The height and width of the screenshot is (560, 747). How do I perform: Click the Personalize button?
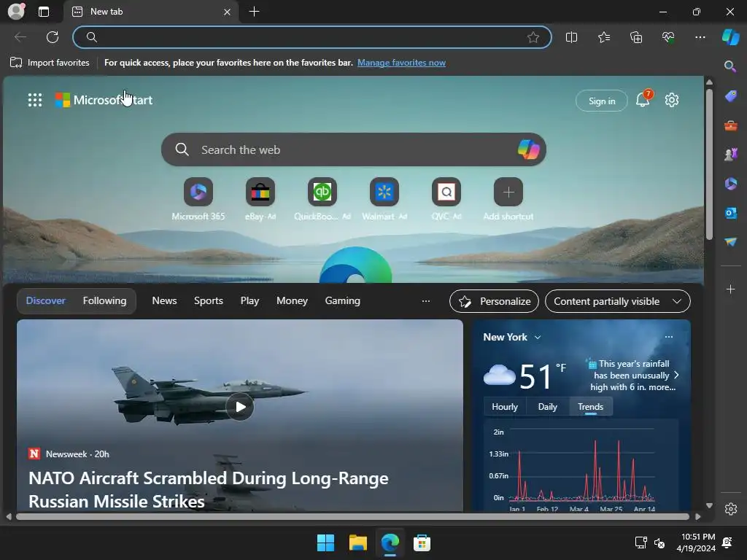pyautogui.click(x=494, y=301)
